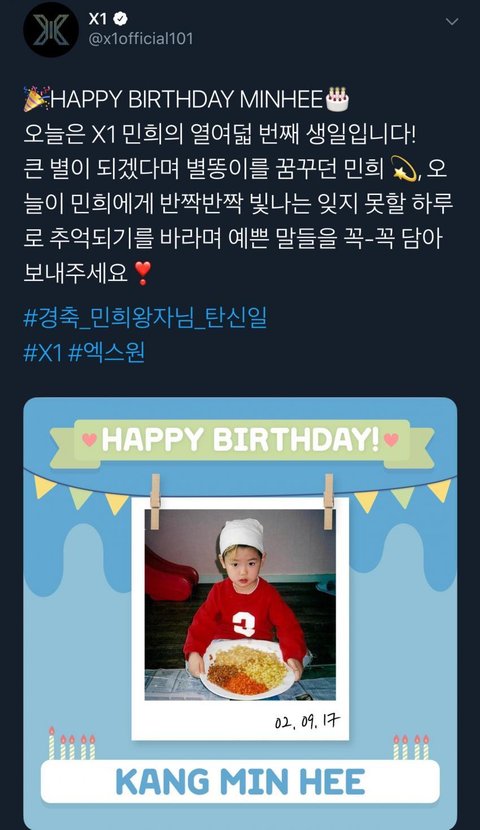This screenshot has height=830, width=480.
Task: Open the #엑스원 hashtag
Action: pos(106,353)
